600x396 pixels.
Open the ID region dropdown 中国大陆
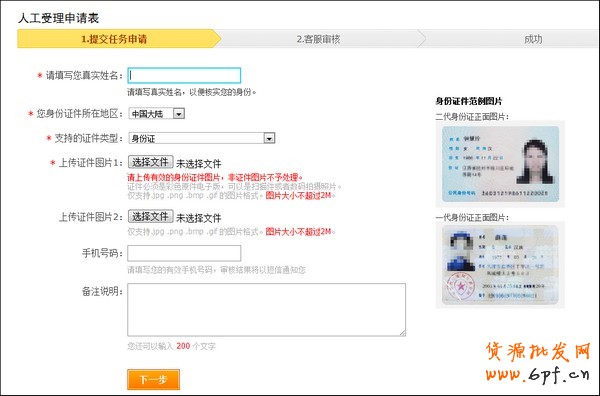157,114
